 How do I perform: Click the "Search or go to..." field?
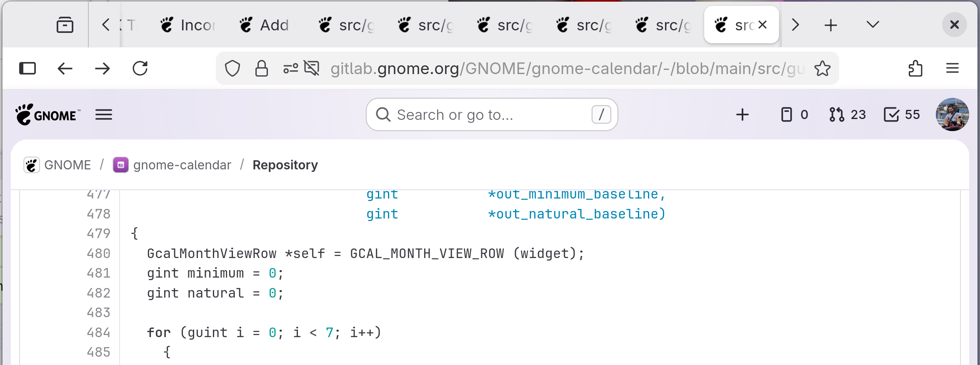click(492, 114)
